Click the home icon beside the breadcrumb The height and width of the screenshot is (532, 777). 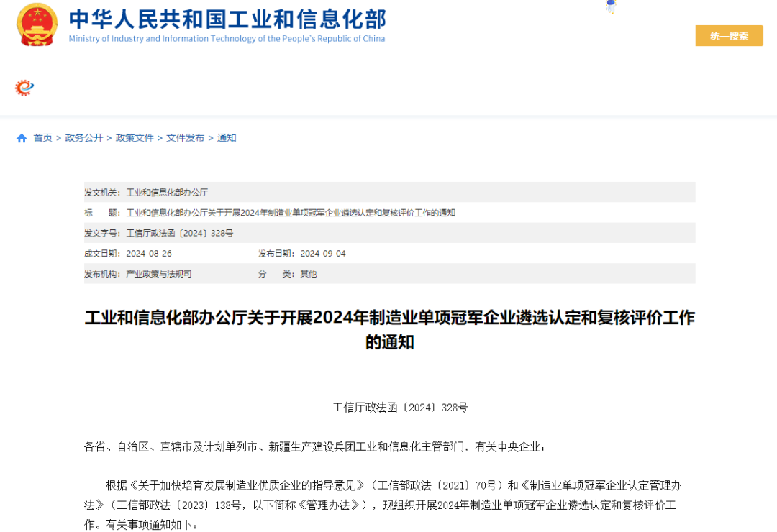point(21,137)
